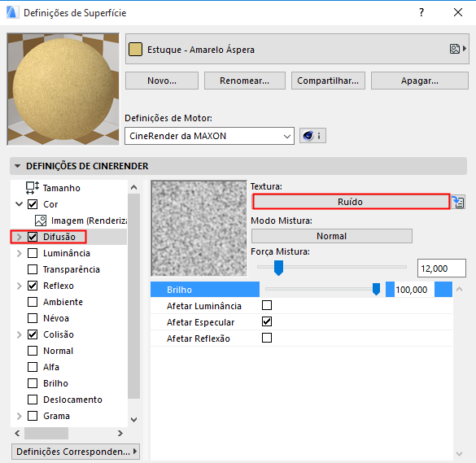The width and height of the screenshot is (476, 463).
Task: Expand the Luminância tree chevron
Action: (x=20, y=253)
